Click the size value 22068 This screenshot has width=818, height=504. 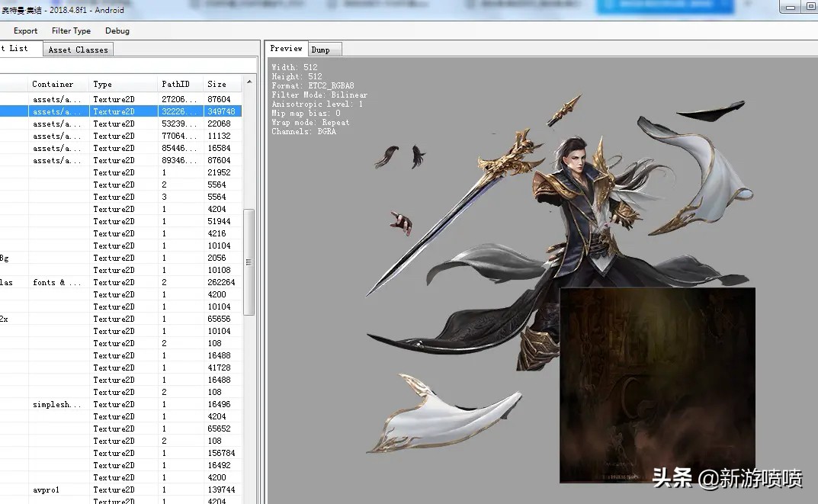[x=219, y=124]
